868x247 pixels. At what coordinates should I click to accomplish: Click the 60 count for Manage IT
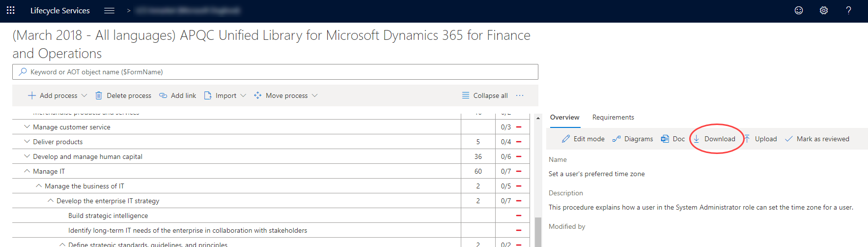point(478,171)
